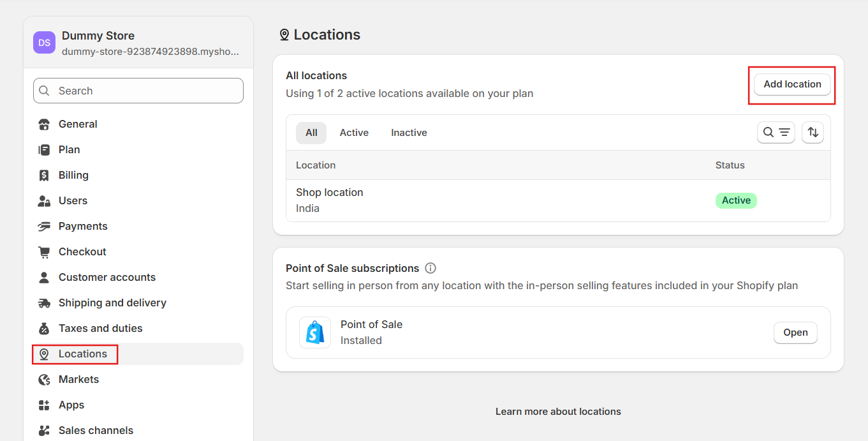Screen dimensions: 868x441
Task: Open the Point of Sale app
Action: point(795,333)
